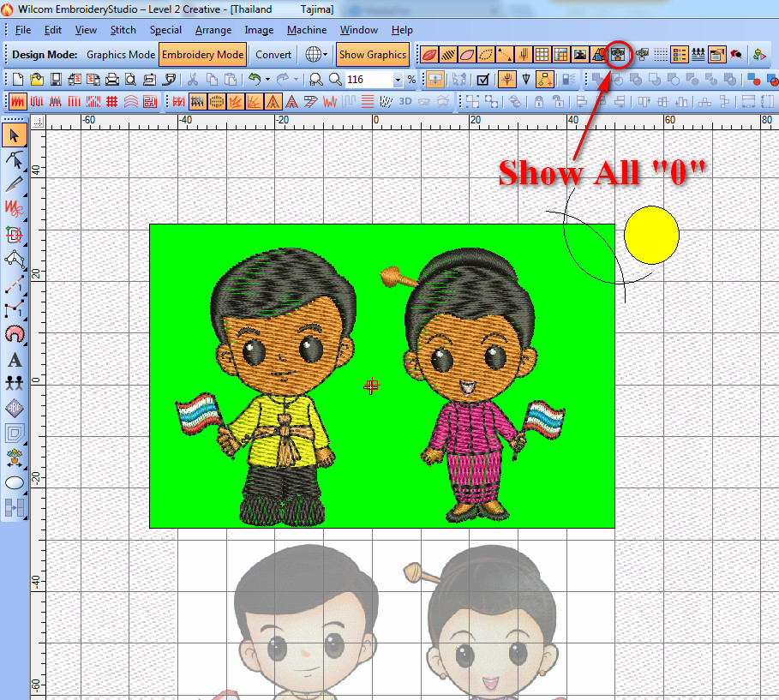779x700 pixels.
Task: Click the sewing machine stitch-out icon
Action: coord(149,80)
